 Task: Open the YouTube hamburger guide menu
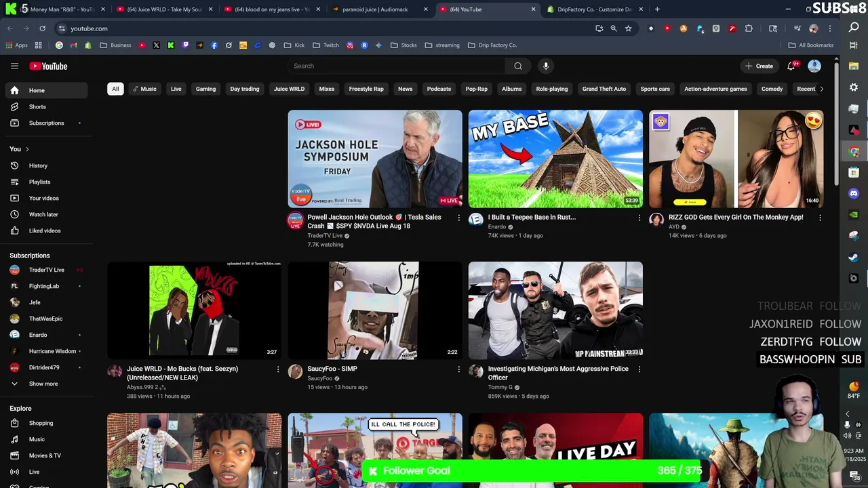[x=14, y=66]
